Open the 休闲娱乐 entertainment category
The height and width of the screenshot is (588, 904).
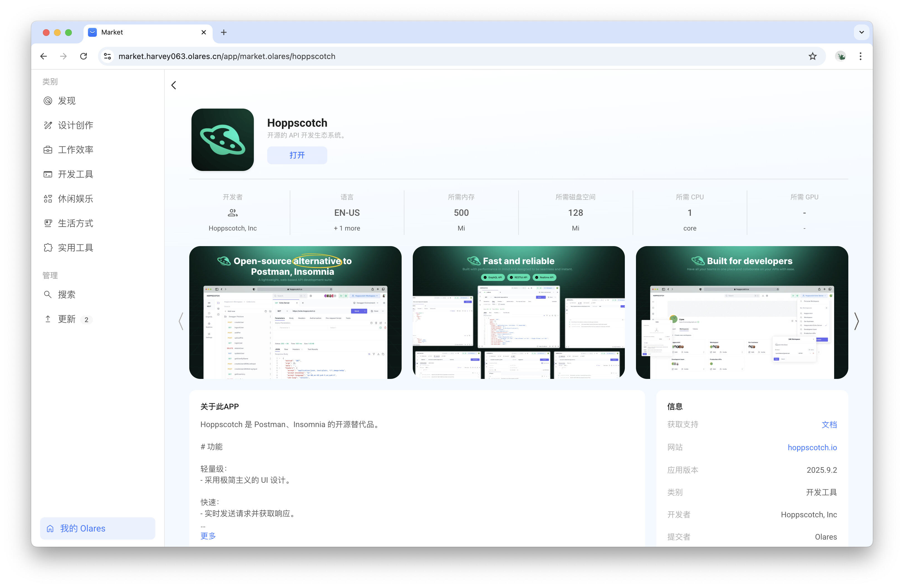(75, 199)
